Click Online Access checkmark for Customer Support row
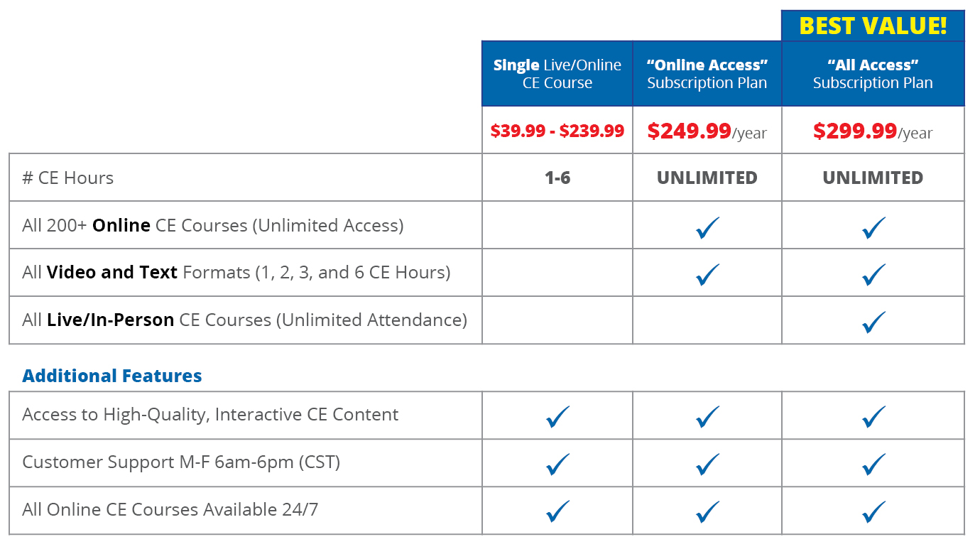The height and width of the screenshot is (554, 980). point(708,464)
